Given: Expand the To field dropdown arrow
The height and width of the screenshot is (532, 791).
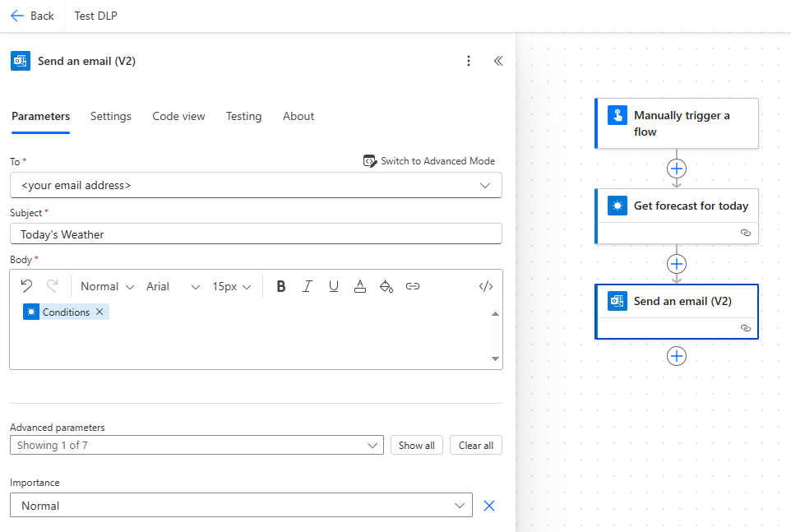Looking at the screenshot, I should pyautogui.click(x=485, y=186).
